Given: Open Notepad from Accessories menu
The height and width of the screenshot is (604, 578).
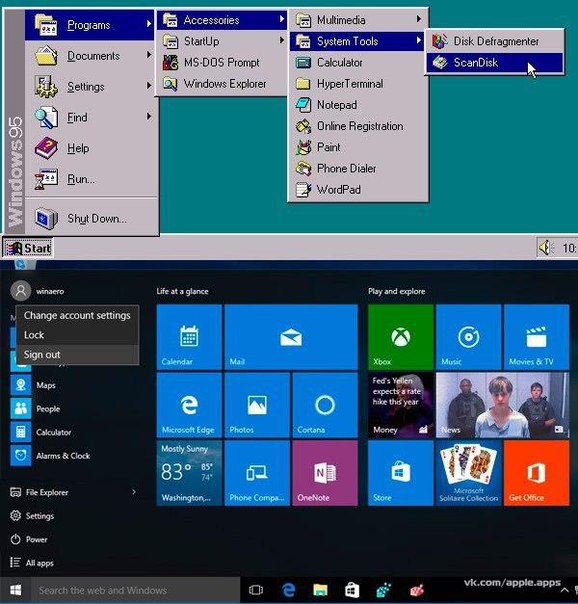Looking at the screenshot, I should point(358,105).
